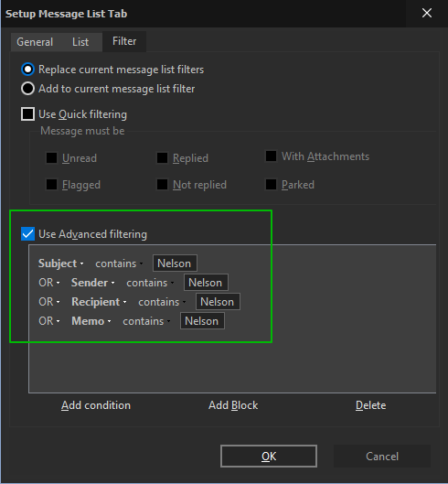Viewport: 448px width, 484px height.
Task: Open the Sender field dropdown
Action: [93, 283]
